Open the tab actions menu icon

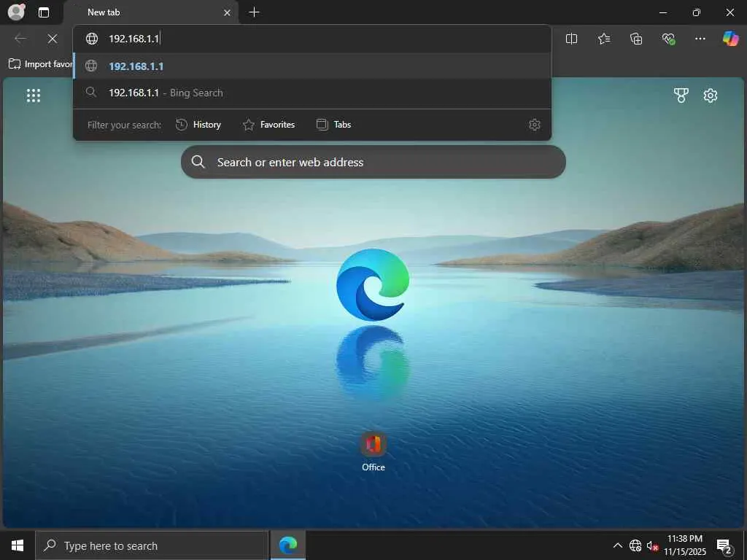coord(44,12)
